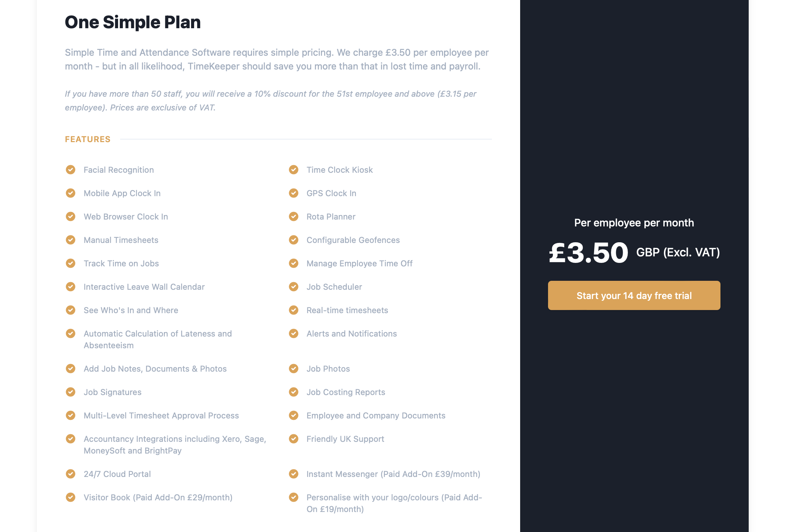Click the Job Costing Reports feature text

[x=346, y=392]
